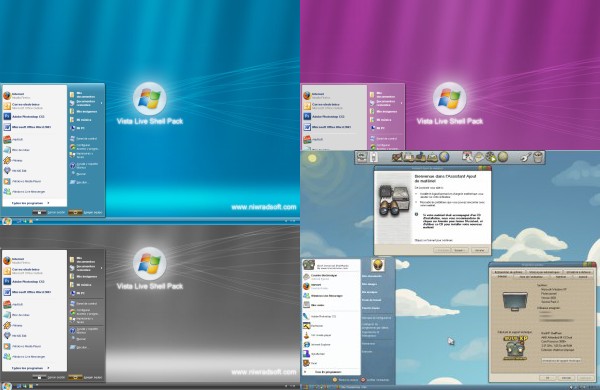Switch to the first upper tab in System Properties
The width and height of the screenshot is (600, 390).
point(509,272)
